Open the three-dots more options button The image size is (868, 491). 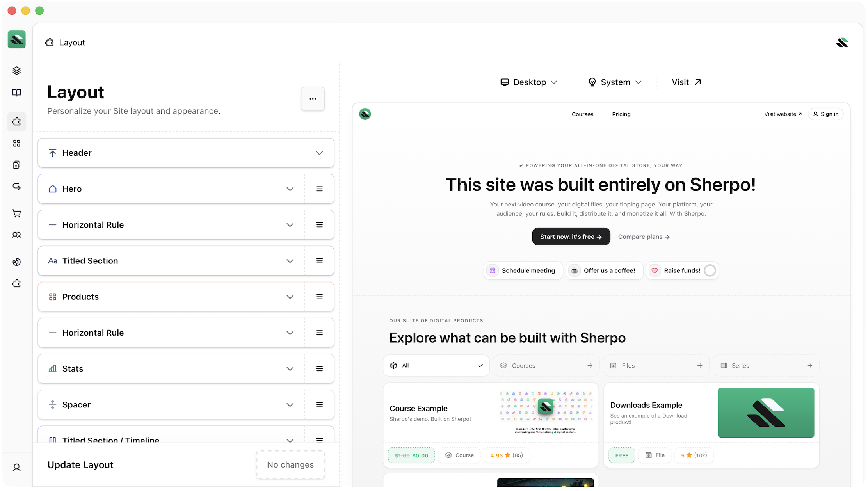[x=313, y=99]
